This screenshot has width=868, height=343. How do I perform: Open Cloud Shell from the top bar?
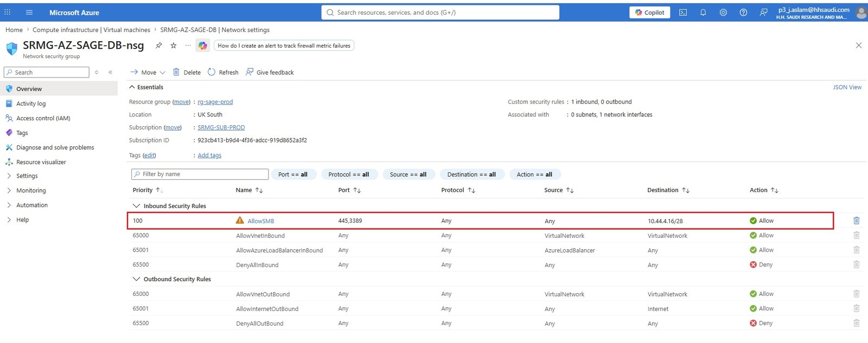(683, 12)
